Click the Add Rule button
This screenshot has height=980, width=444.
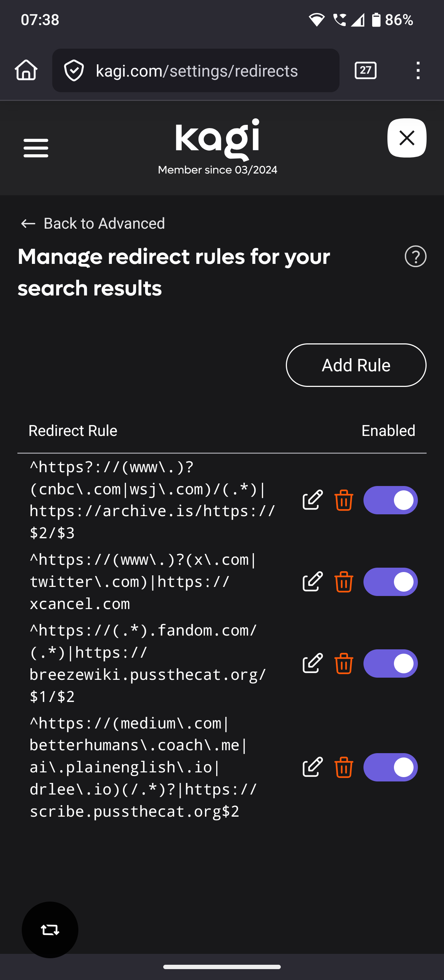point(356,365)
